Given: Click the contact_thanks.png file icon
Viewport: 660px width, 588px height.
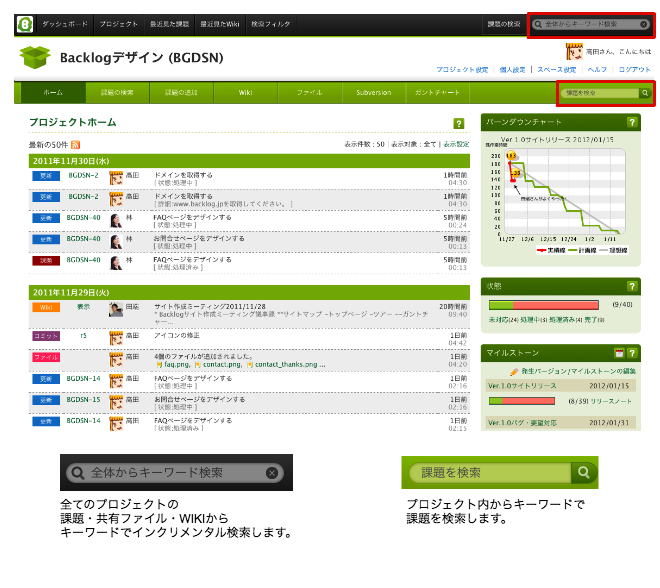Looking at the screenshot, I should 250,365.
